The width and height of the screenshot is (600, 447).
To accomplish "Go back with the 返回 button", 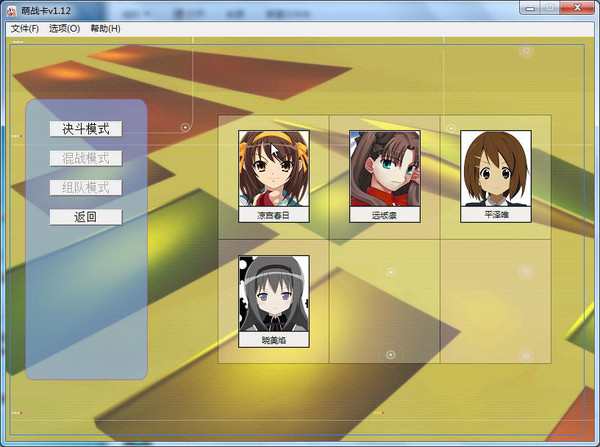I will coord(86,217).
